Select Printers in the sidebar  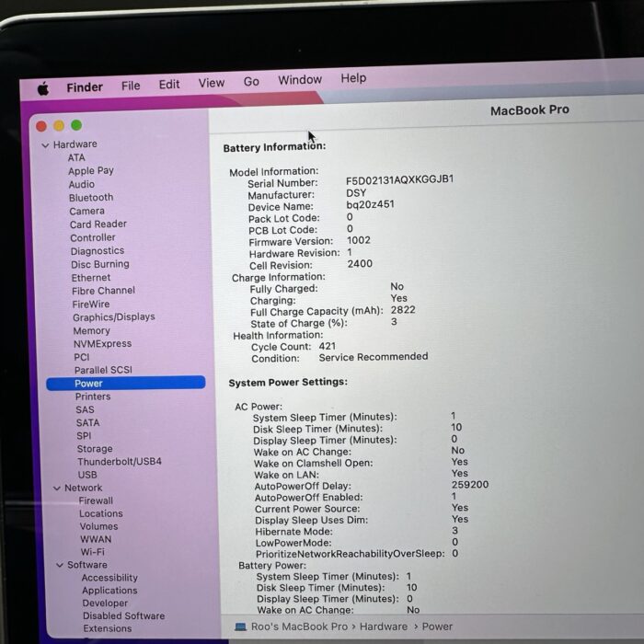pyautogui.click(x=93, y=397)
